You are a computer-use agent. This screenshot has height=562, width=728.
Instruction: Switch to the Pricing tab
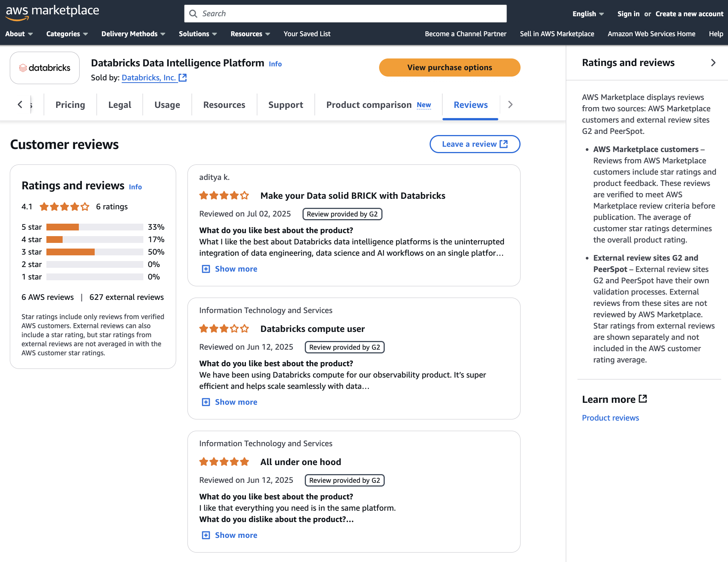pyautogui.click(x=70, y=105)
